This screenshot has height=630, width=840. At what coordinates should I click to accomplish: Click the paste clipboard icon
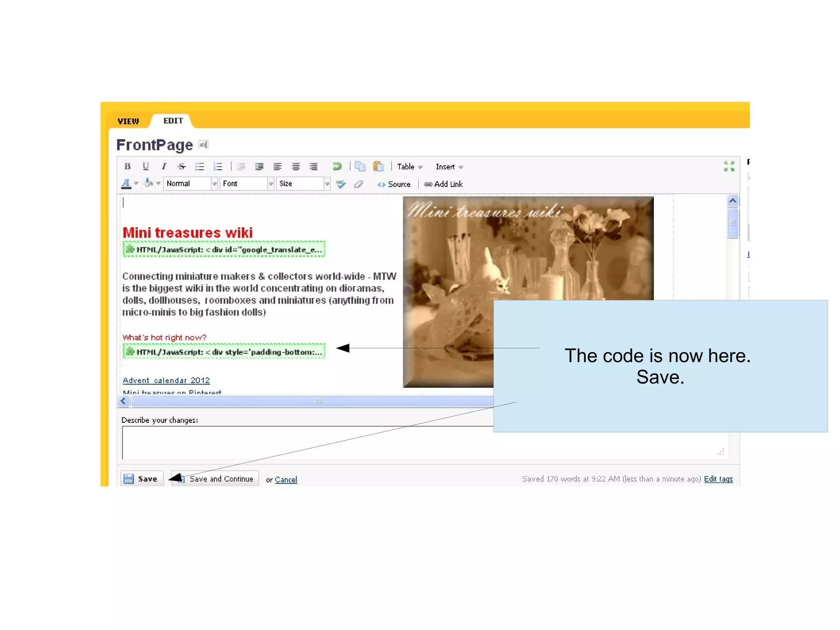pos(378,166)
